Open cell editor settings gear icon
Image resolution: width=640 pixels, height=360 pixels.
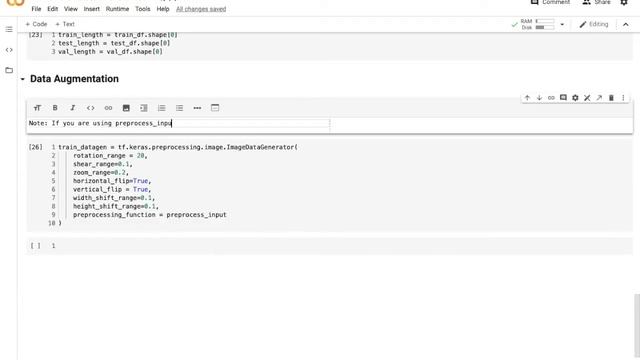coord(575,98)
